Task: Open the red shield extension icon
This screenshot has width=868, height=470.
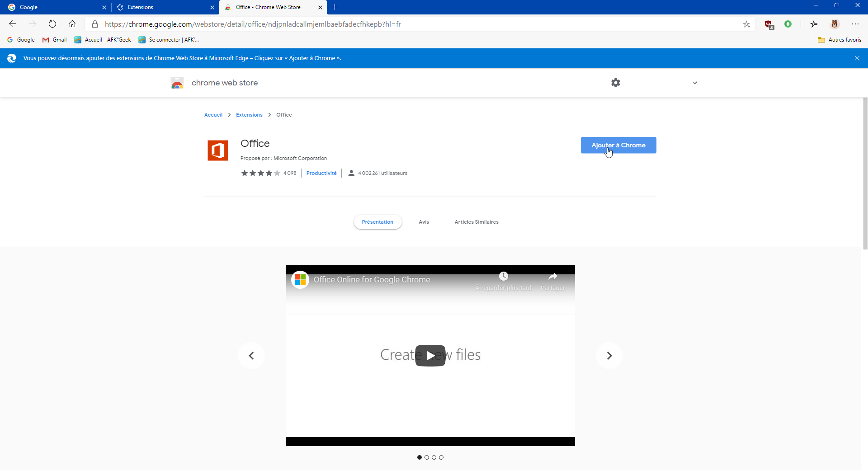Action: tap(769, 24)
